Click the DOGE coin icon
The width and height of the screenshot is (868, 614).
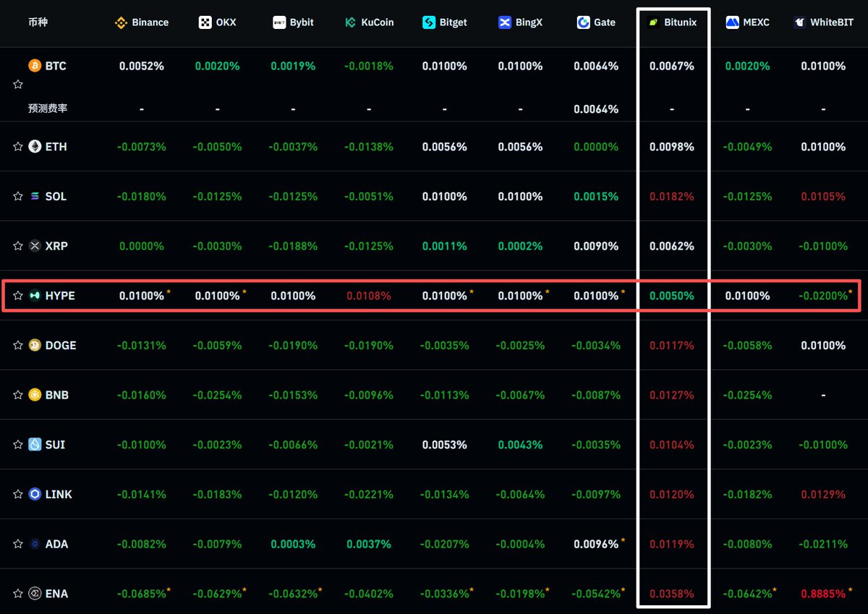click(35, 346)
